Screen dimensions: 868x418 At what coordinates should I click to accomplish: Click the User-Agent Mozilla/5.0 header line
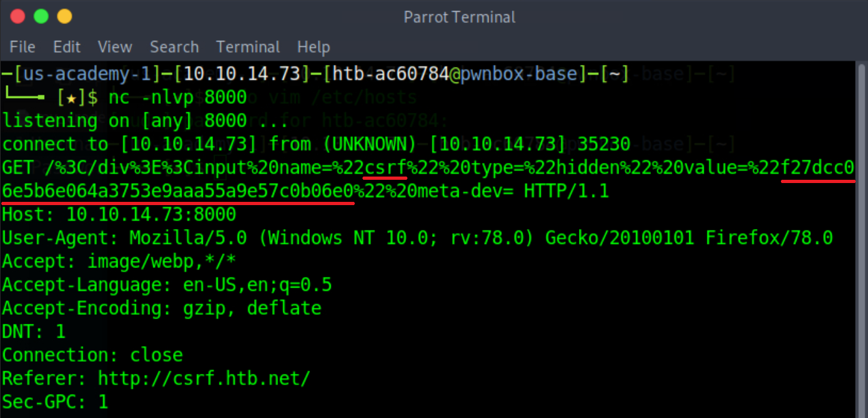(x=417, y=238)
